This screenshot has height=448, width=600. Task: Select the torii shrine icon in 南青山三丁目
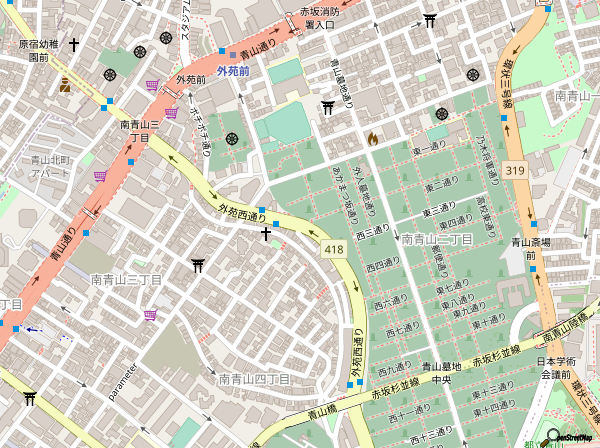(198, 265)
